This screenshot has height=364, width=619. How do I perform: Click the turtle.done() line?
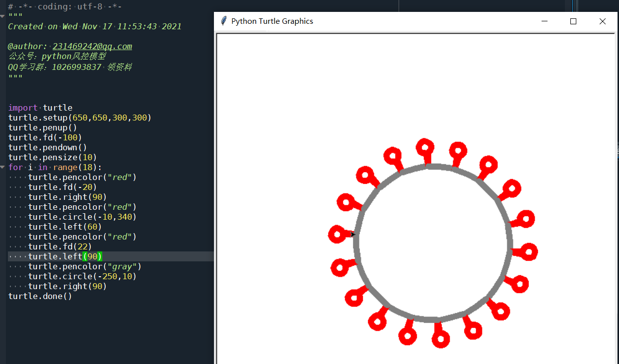40,296
